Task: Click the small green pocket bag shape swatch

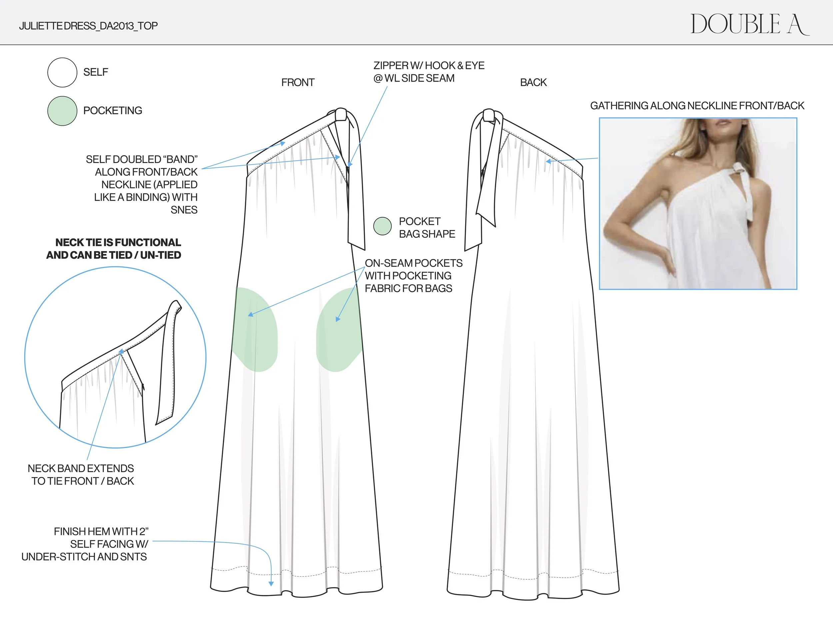Action: (382, 226)
